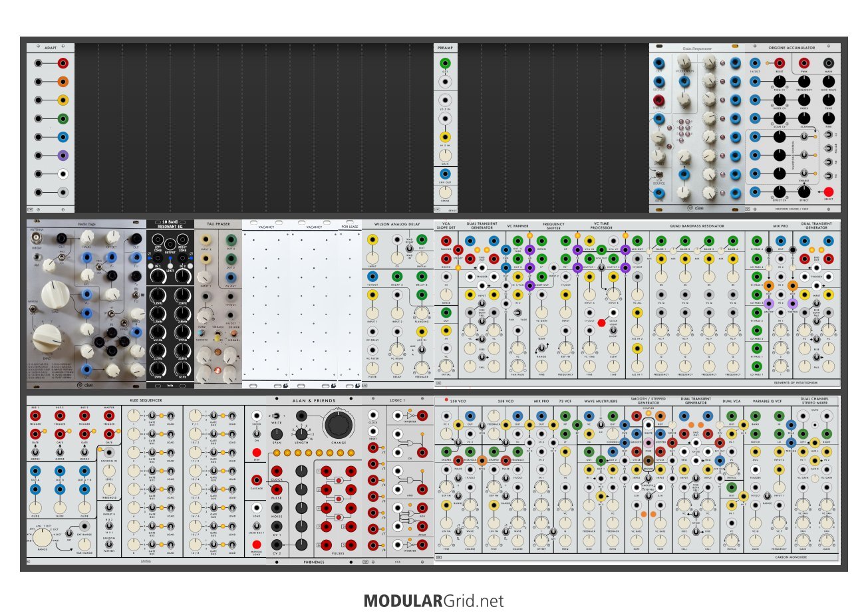
Task: Flip the CX toggle on Orgone Accumulator
Action: pyautogui.click(x=829, y=135)
